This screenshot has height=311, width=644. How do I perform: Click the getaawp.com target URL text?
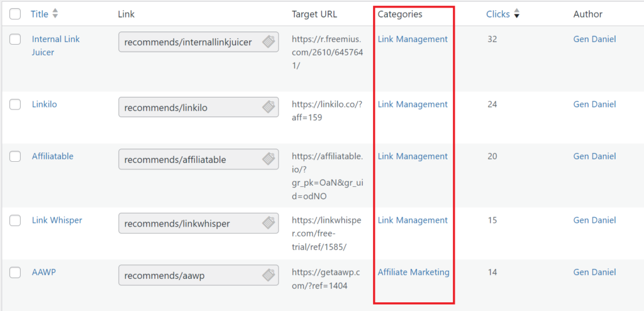pos(327,278)
